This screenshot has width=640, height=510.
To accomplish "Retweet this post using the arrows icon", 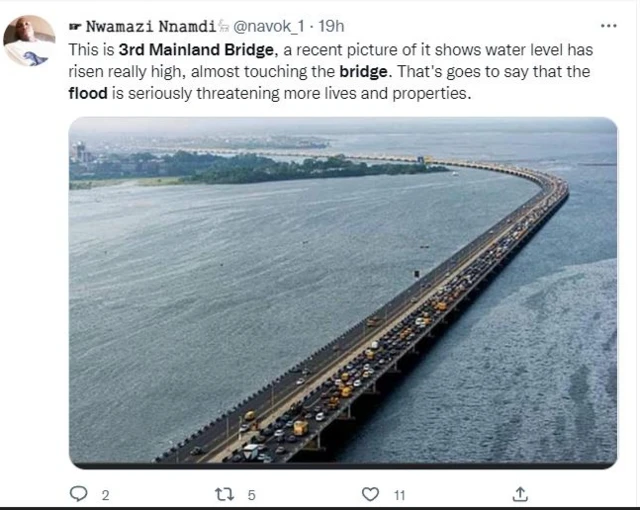I will click(x=223, y=493).
